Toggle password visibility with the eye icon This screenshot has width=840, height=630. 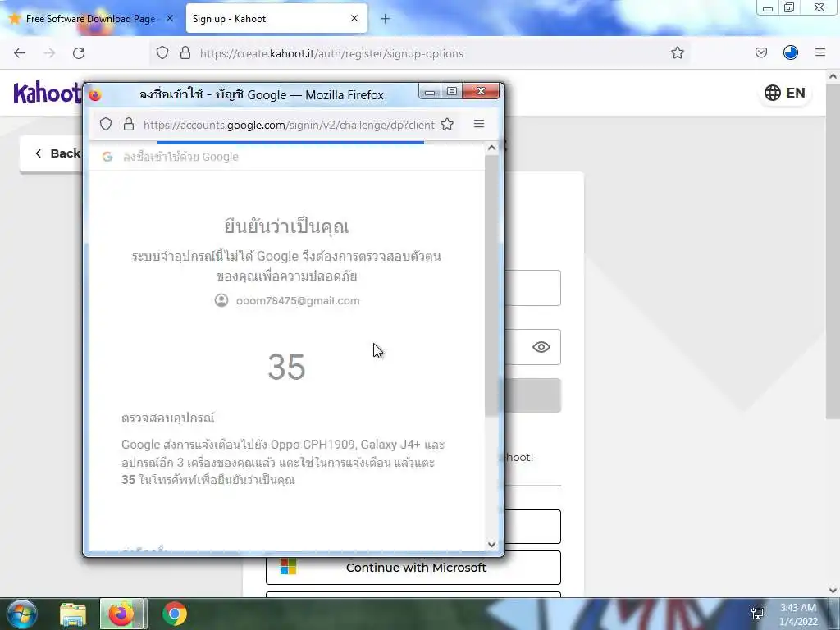pyautogui.click(x=541, y=347)
